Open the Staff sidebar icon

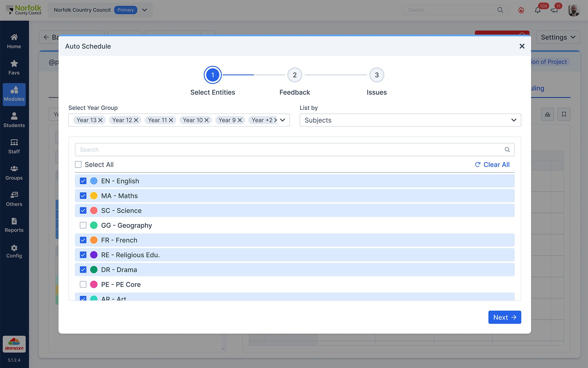click(14, 142)
